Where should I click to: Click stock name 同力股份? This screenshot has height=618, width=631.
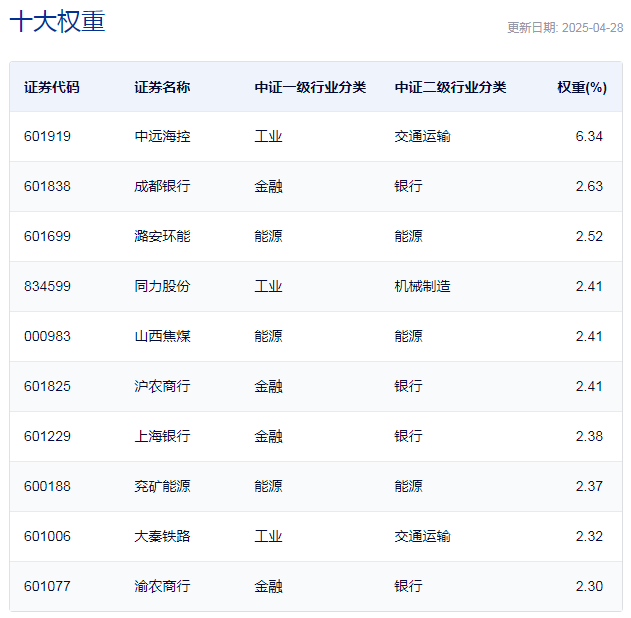coord(162,286)
